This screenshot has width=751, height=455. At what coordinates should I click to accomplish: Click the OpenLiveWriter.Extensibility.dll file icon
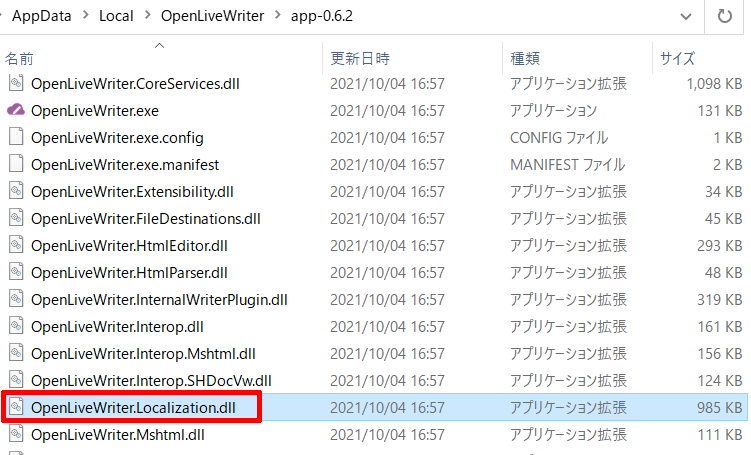coord(16,192)
